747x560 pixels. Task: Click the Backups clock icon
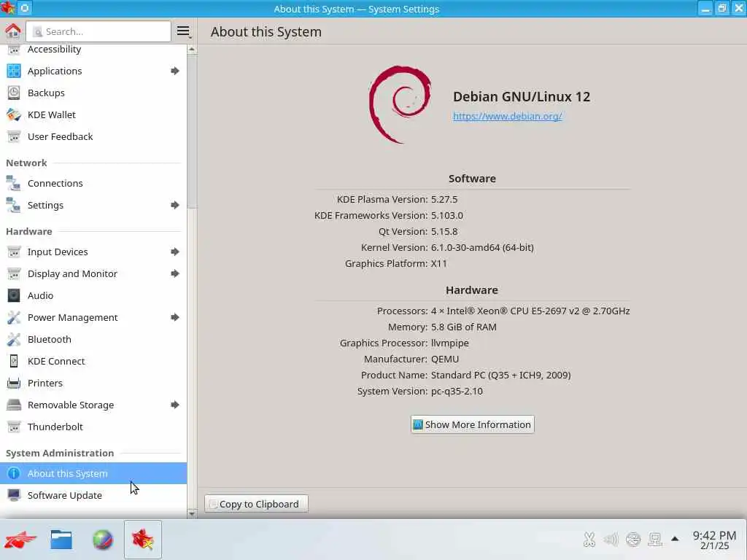click(14, 93)
